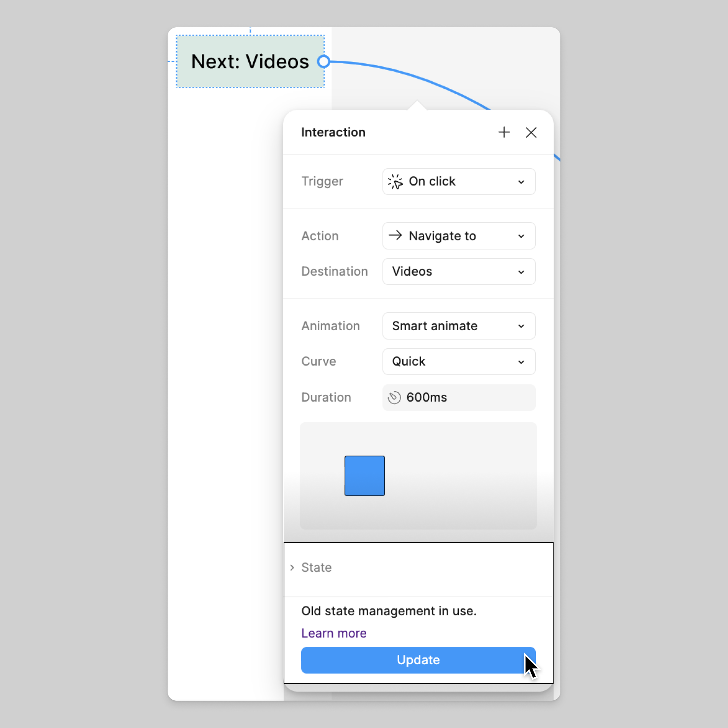Click the blue animation preview square
The image size is (728, 728).
[364, 476]
